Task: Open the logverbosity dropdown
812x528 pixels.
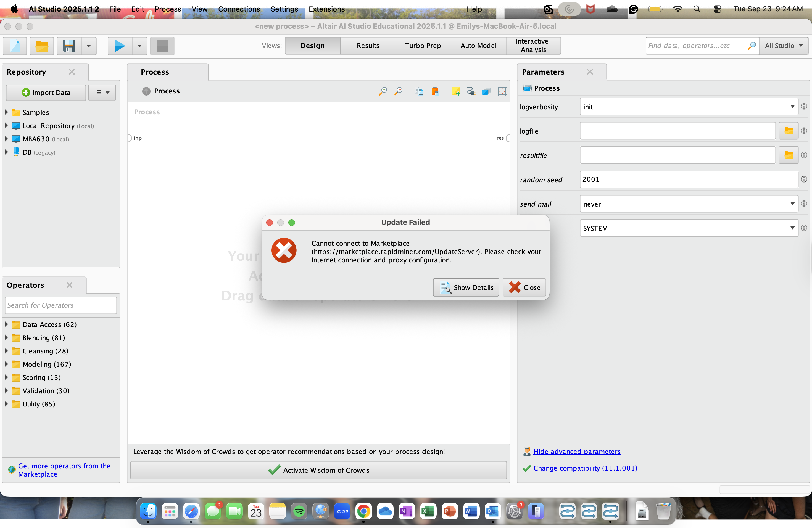Action: [689, 107]
